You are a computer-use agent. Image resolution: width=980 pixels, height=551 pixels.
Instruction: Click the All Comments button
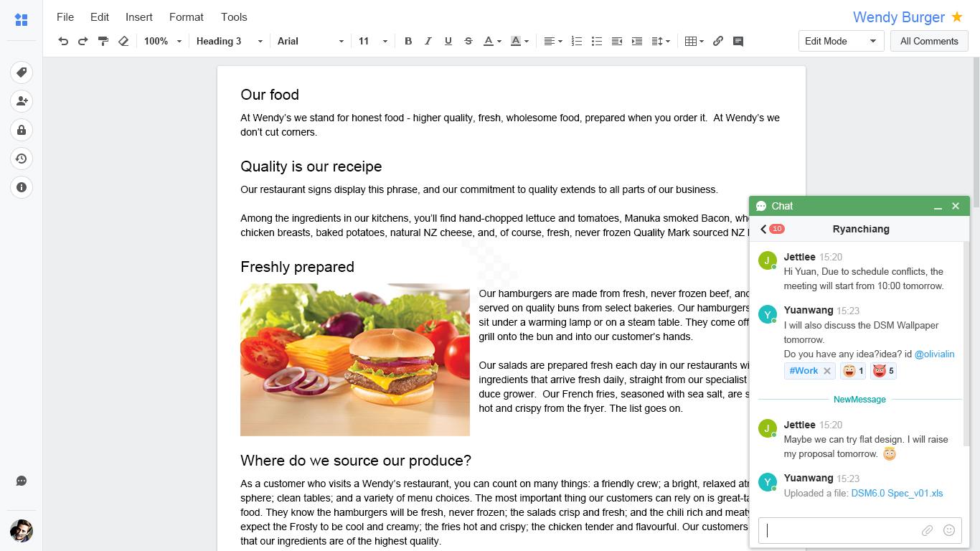pos(929,42)
